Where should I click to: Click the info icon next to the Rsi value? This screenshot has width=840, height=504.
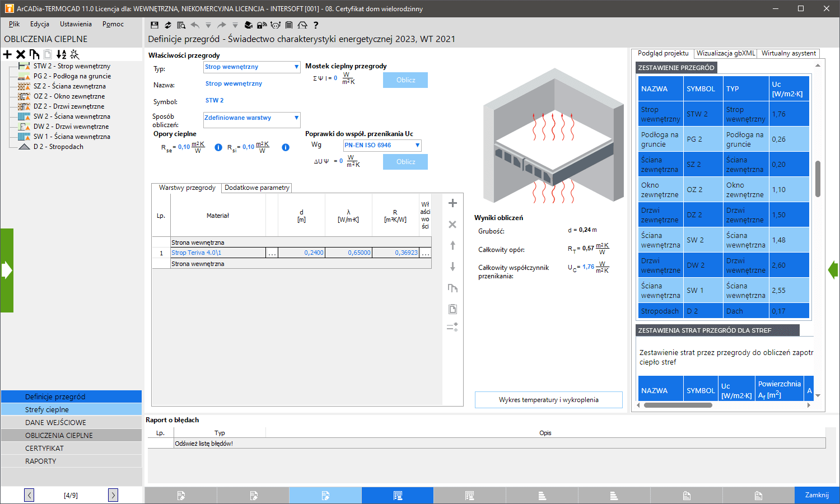click(x=286, y=147)
